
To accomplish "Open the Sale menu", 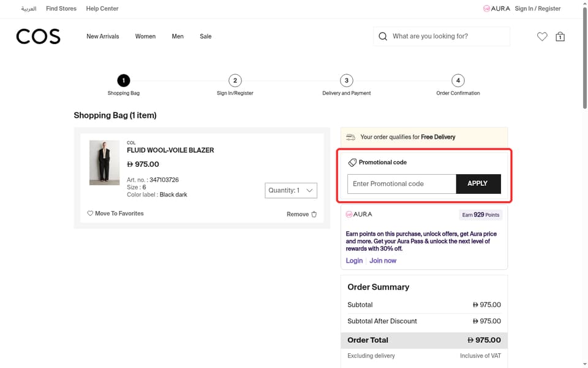I will pos(206,36).
